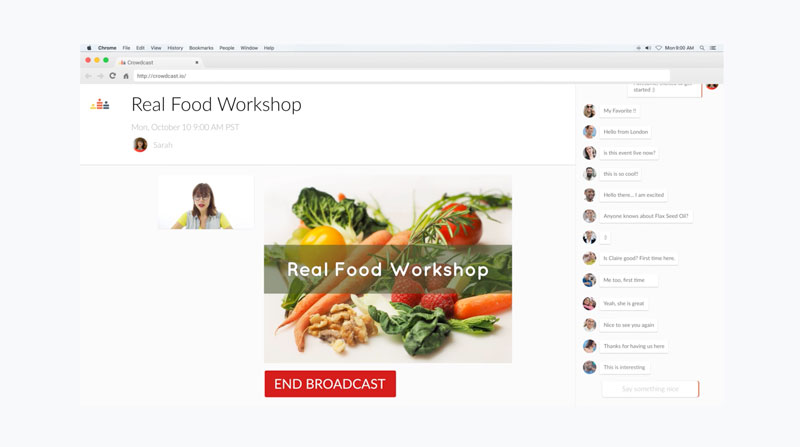Screen dimensions: 800x447
Task: Click the 'is this event live now?' message
Action: click(x=629, y=153)
